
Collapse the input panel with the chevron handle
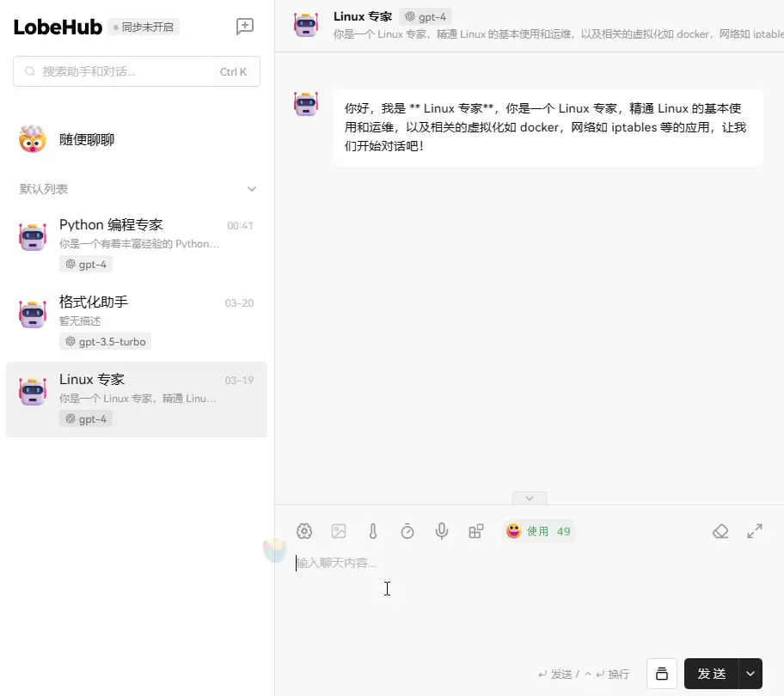[530, 498]
